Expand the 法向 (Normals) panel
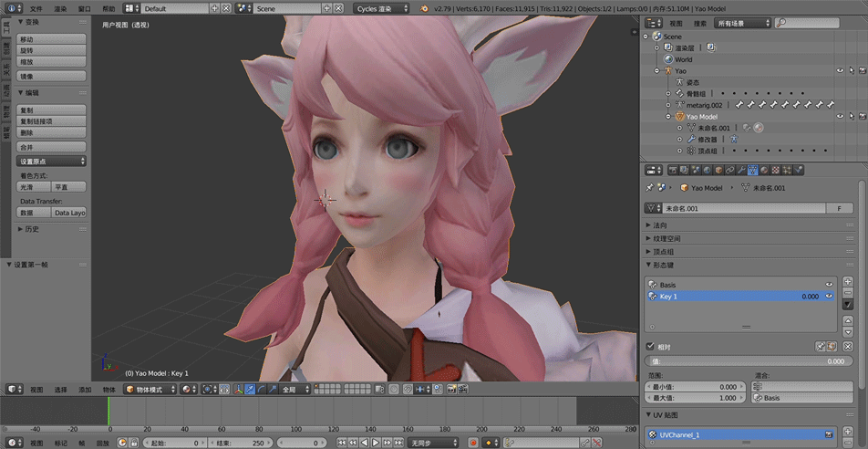Screen dimensions: 868x449 point(659,225)
